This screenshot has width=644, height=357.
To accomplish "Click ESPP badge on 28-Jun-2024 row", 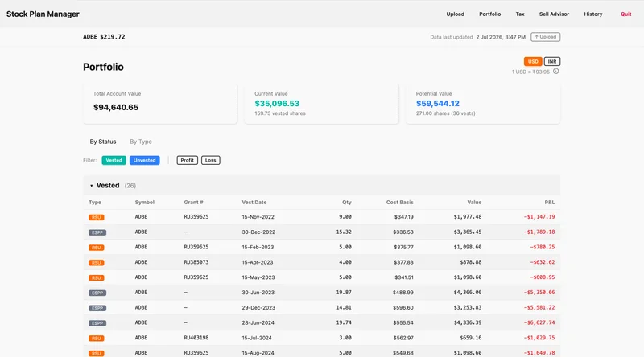I will (97, 323).
